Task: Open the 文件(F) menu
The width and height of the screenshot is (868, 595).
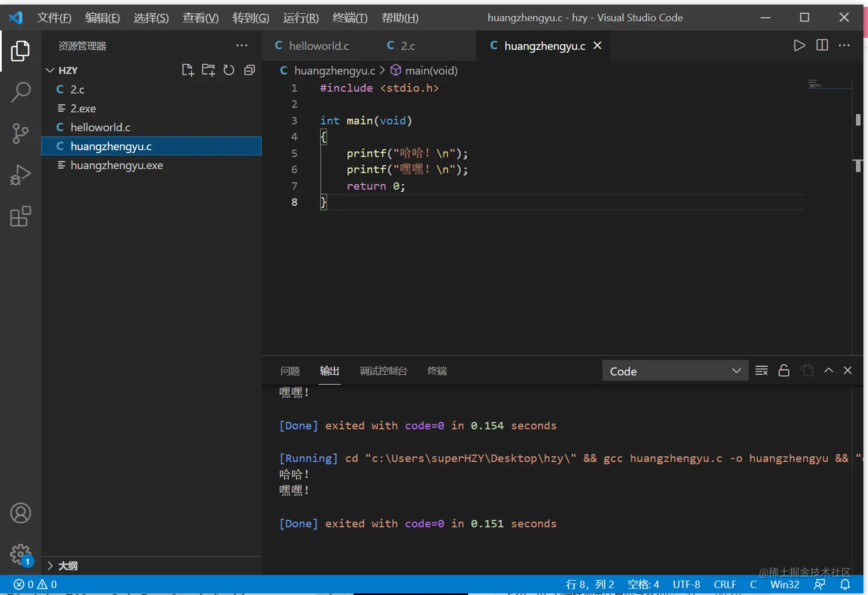Action: pos(54,18)
